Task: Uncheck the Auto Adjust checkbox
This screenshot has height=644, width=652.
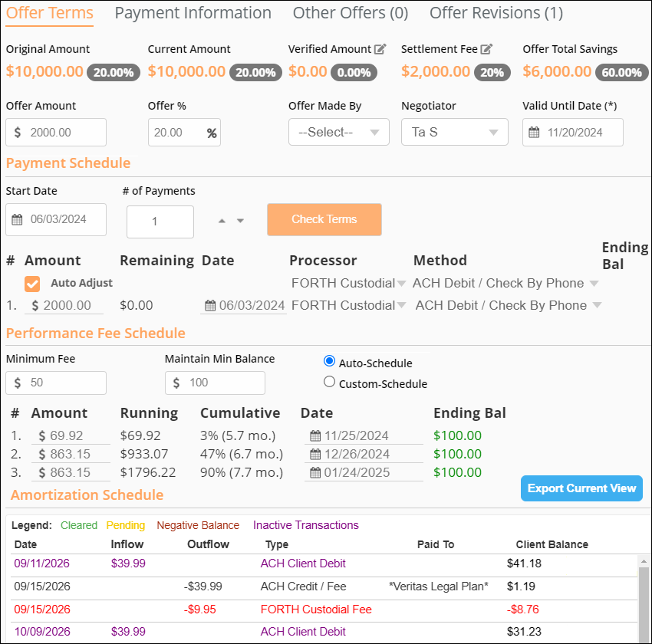Action: coord(32,284)
